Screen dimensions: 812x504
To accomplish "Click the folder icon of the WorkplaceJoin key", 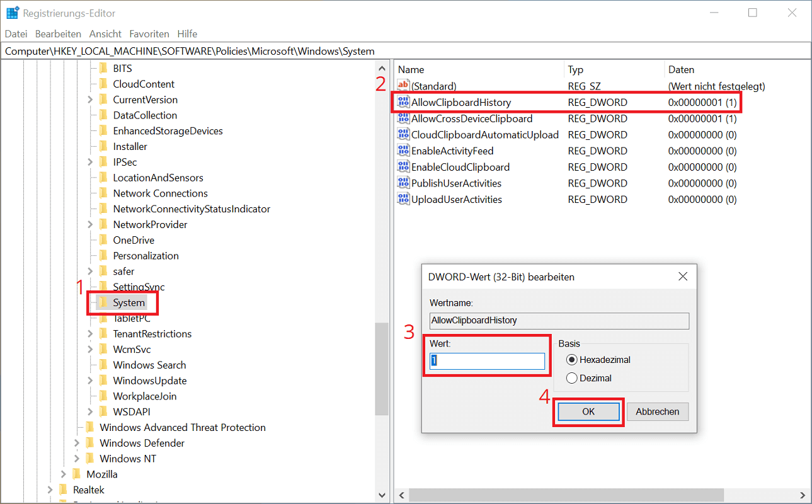I will (103, 396).
